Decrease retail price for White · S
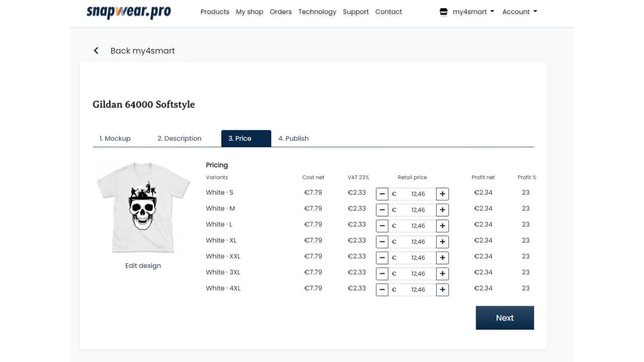The image size is (644, 362). (382, 194)
